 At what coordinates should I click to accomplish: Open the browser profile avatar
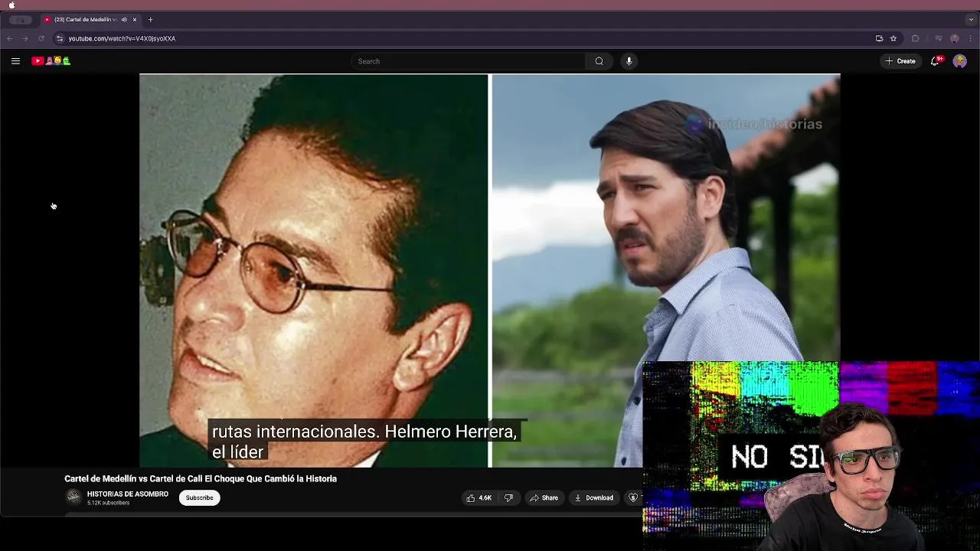point(955,38)
